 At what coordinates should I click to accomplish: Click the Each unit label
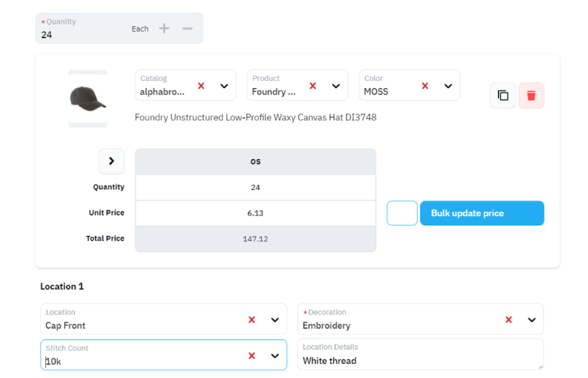[140, 29]
